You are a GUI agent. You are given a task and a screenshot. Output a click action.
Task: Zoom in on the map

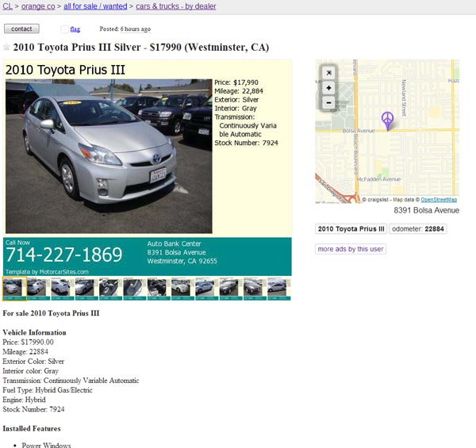coord(328,88)
